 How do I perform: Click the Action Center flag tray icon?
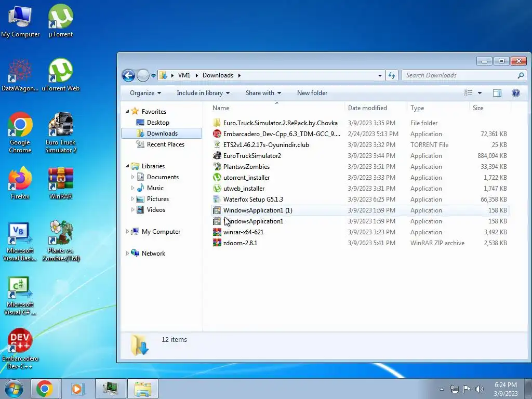click(467, 389)
